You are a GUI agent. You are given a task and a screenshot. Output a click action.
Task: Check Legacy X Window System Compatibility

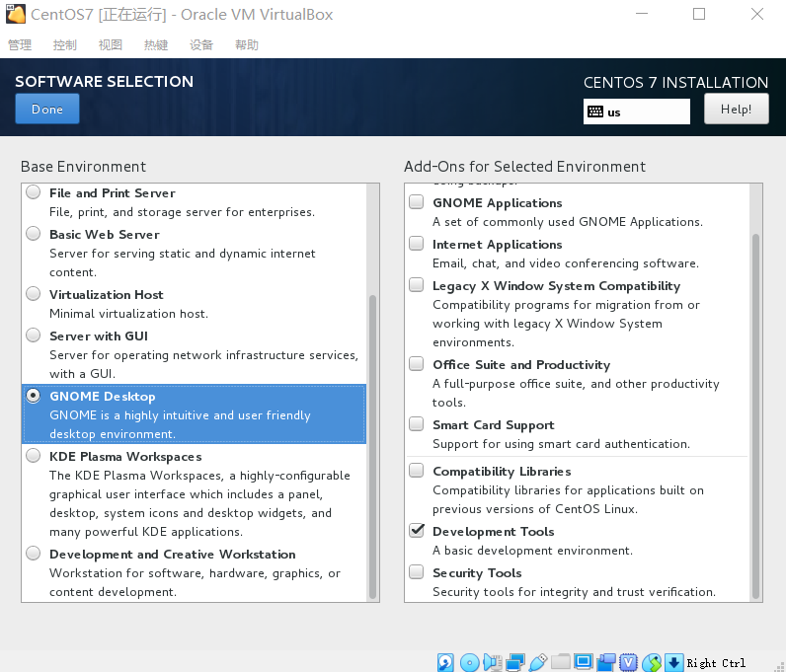click(x=416, y=284)
